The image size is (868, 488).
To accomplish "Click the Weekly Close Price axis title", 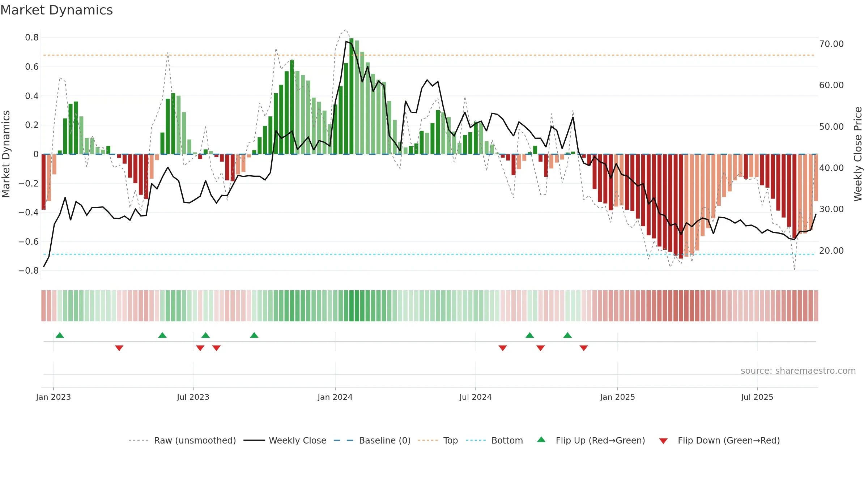I will point(858,154).
